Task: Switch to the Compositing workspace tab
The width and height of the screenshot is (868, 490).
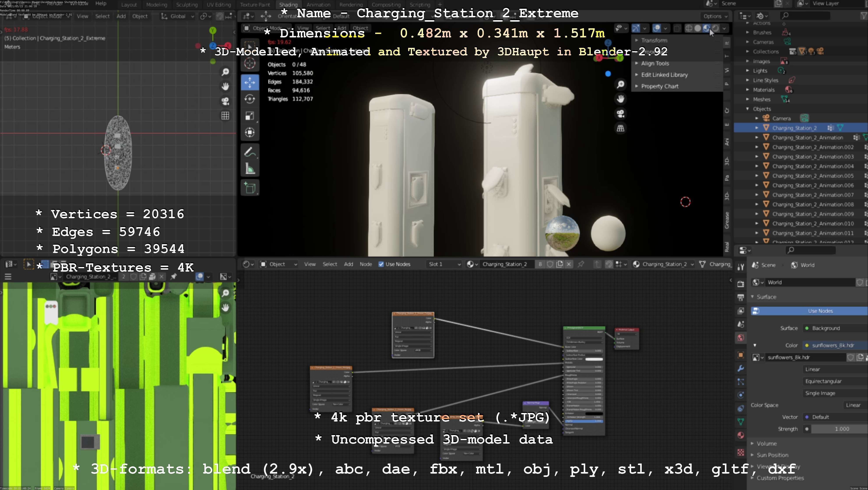Action: tap(386, 5)
